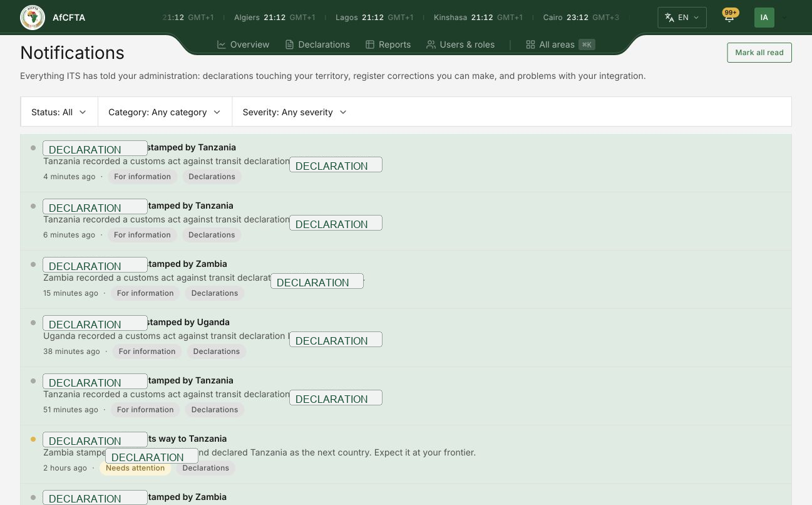Click the Cairo 23:12 clock
Screen dimensions: 812x505
581,18
